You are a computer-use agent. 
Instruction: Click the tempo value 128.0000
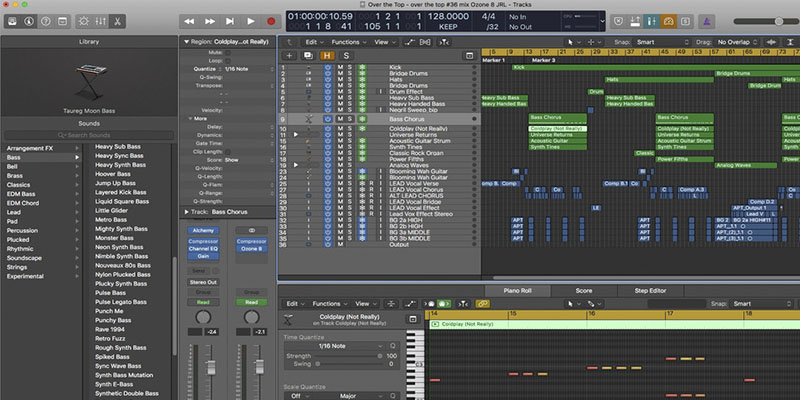pos(448,16)
